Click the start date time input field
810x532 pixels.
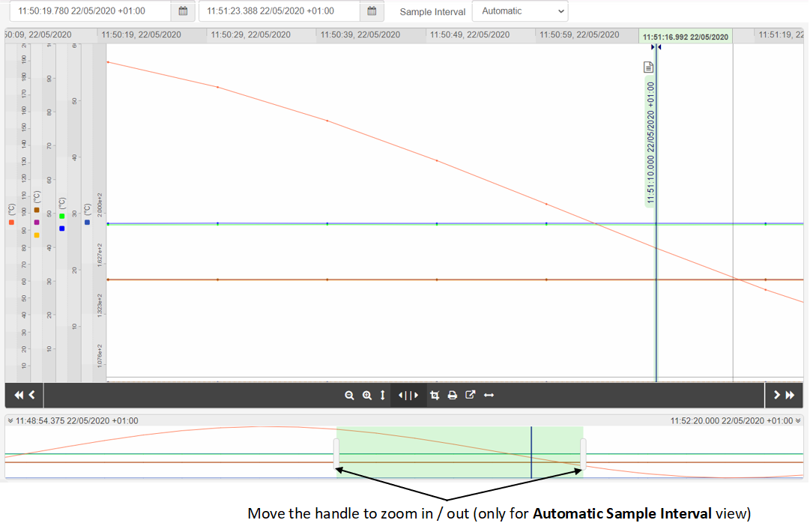[90, 11]
